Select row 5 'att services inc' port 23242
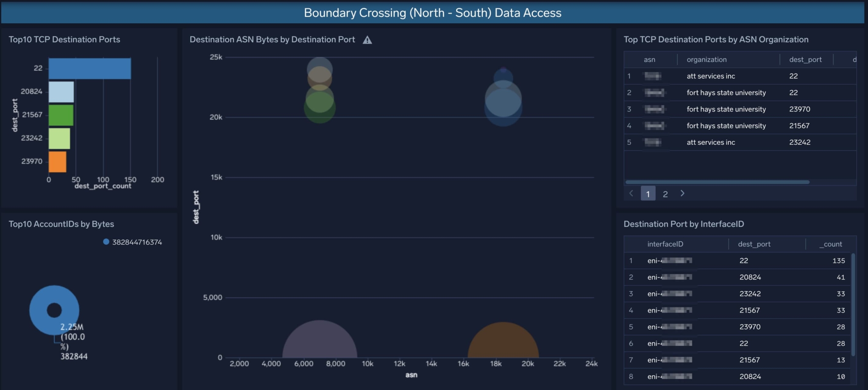The width and height of the screenshot is (868, 390). click(740, 142)
